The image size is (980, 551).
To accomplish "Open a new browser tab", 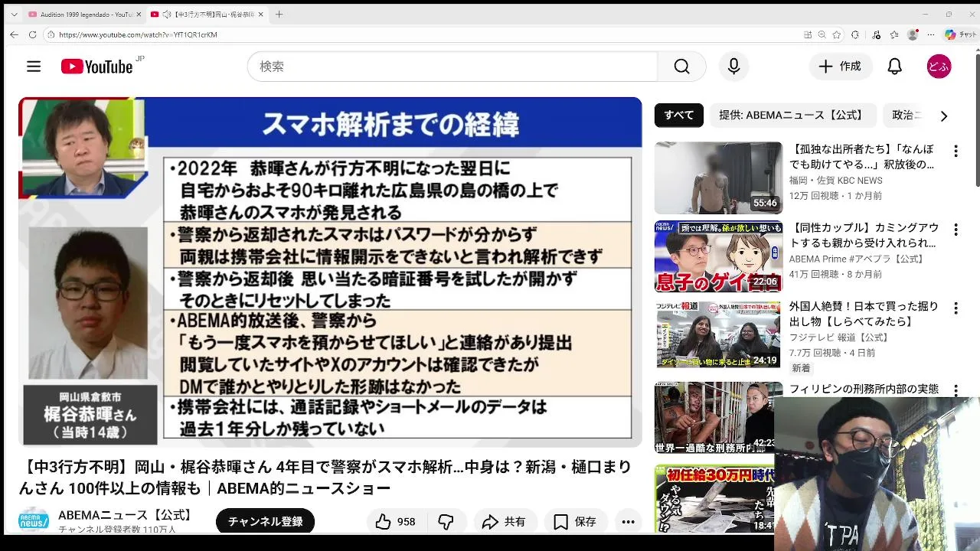I will (x=279, y=15).
